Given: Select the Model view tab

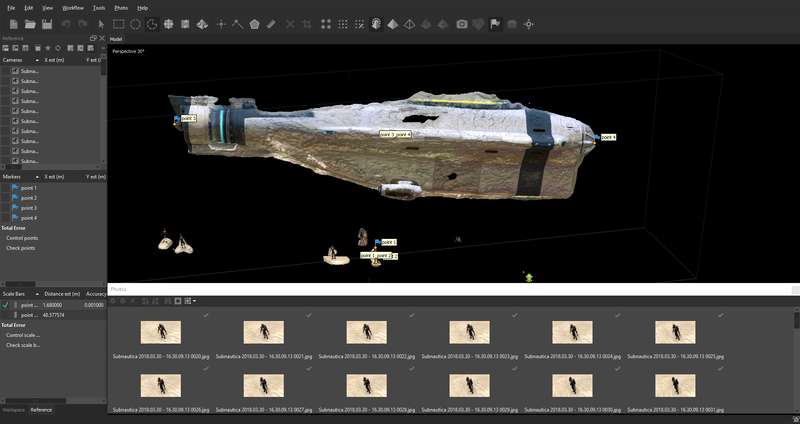Looking at the screenshot, I should [x=116, y=39].
